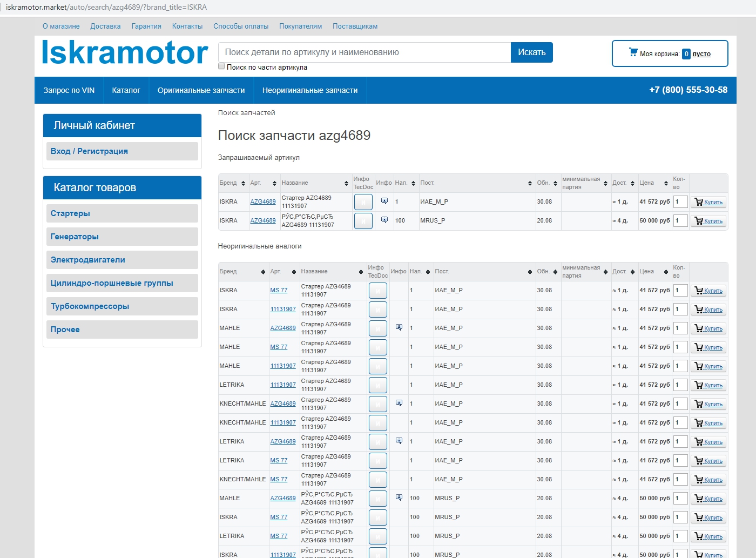756x558 pixels.
Task: Open the Доставка top link
Action: 105,26
